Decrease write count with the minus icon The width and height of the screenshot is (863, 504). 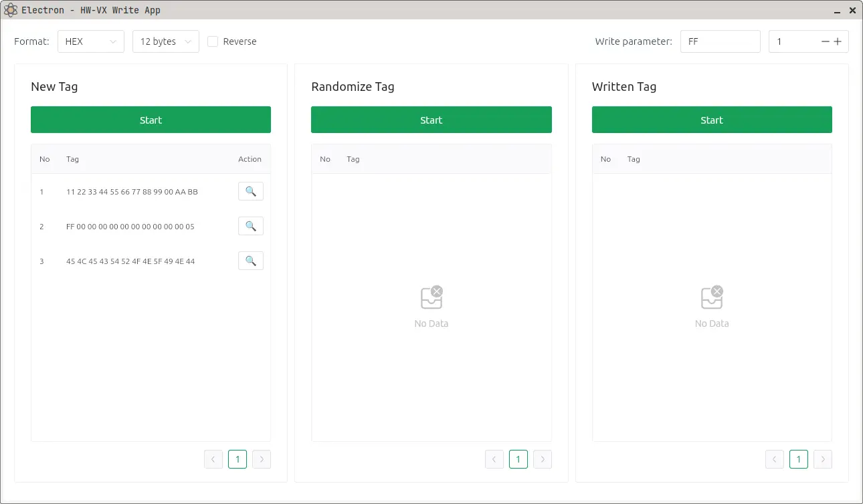coord(826,41)
